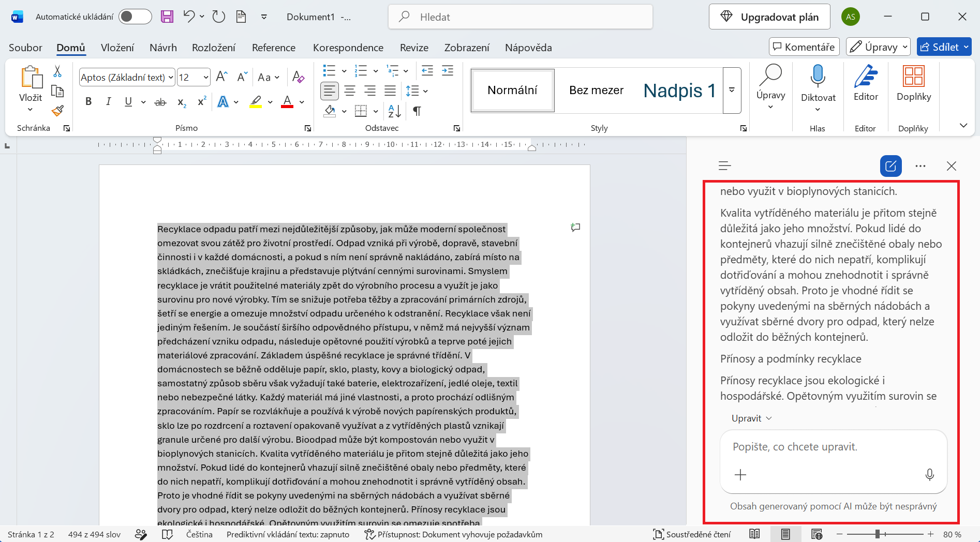Apply red font color

(287, 102)
